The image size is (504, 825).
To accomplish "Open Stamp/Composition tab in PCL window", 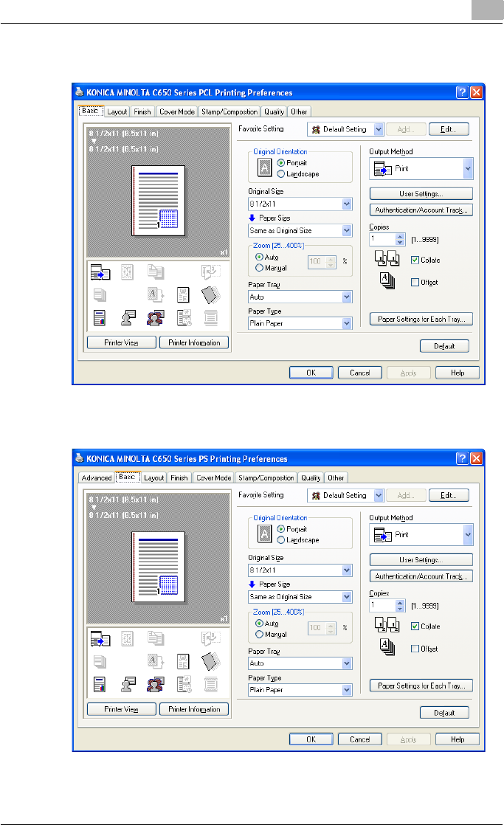I will pos(229,111).
